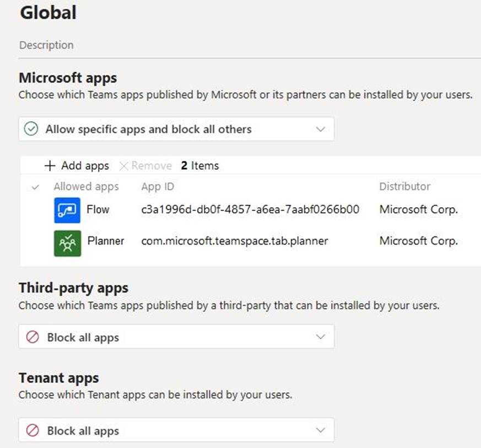Expand the Microsoft apps dropdown chevron
This screenshot has width=481, height=448.
pyautogui.click(x=320, y=129)
